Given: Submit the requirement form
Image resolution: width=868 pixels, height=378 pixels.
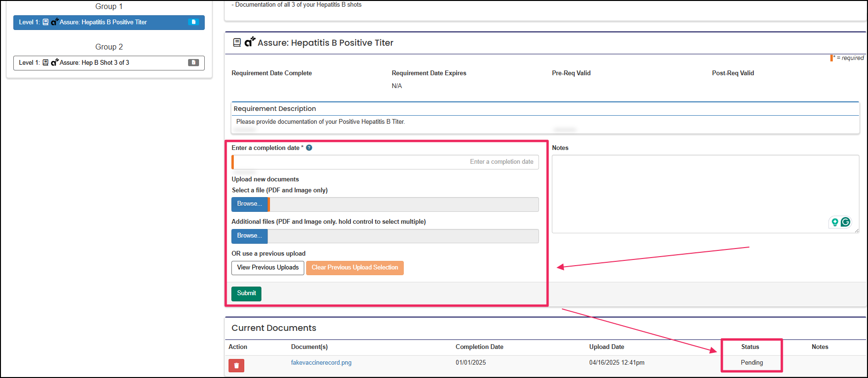Looking at the screenshot, I should [x=246, y=293].
